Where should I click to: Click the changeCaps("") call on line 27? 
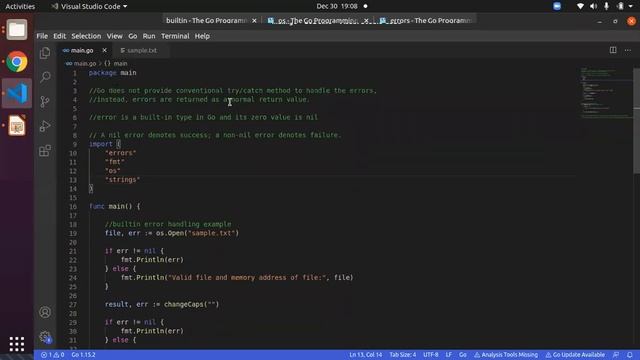tap(191, 304)
